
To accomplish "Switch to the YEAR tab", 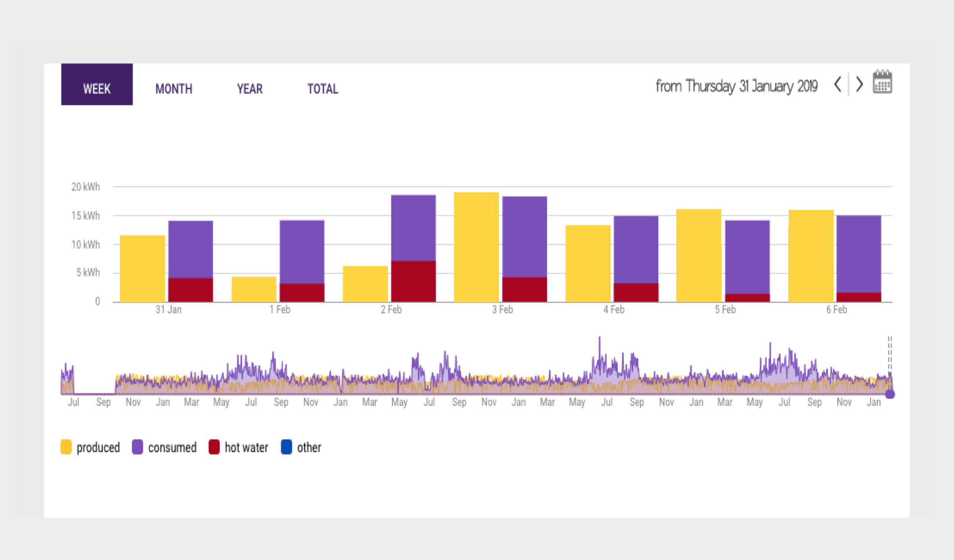I will (x=249, y=88).
